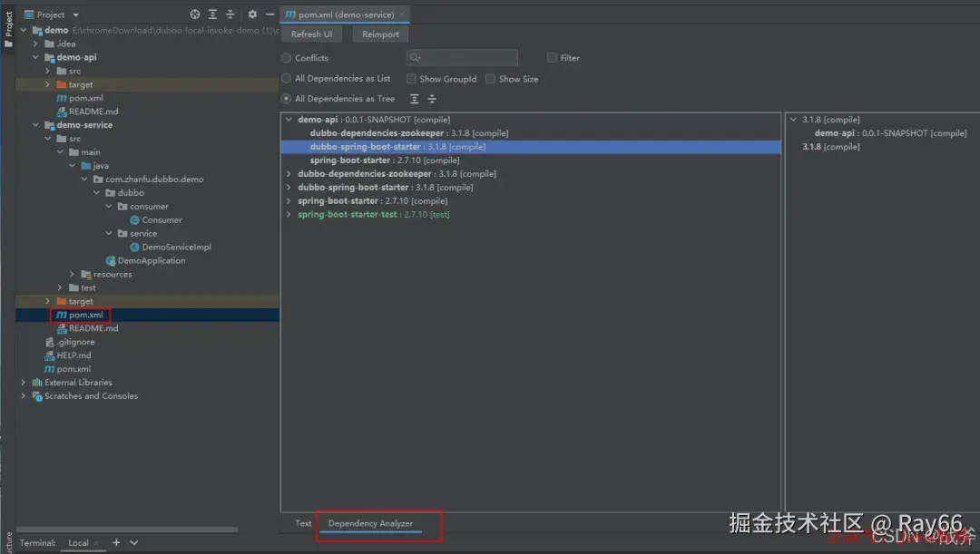Expand top-level dubbo-dependencies-zookeeper node
The image size is (980, 554).
[289, 173]
